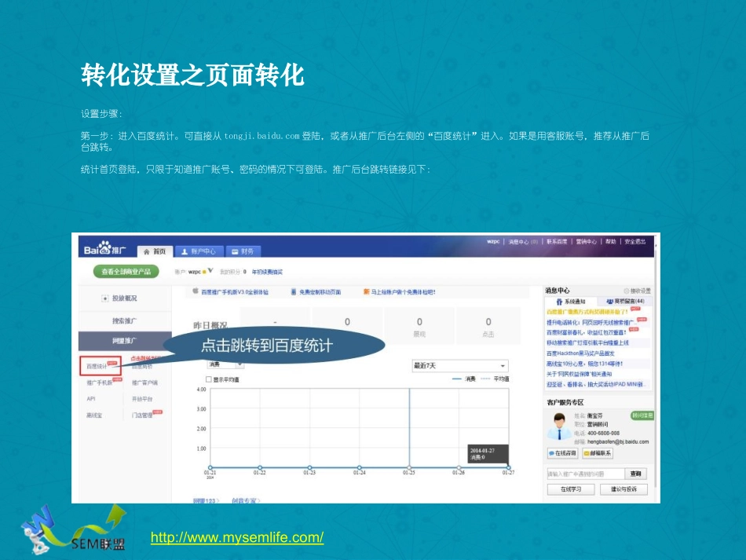Click the 建议与投诉 button
This screenshot has width=746, height=560.
(x=623, y=489)
